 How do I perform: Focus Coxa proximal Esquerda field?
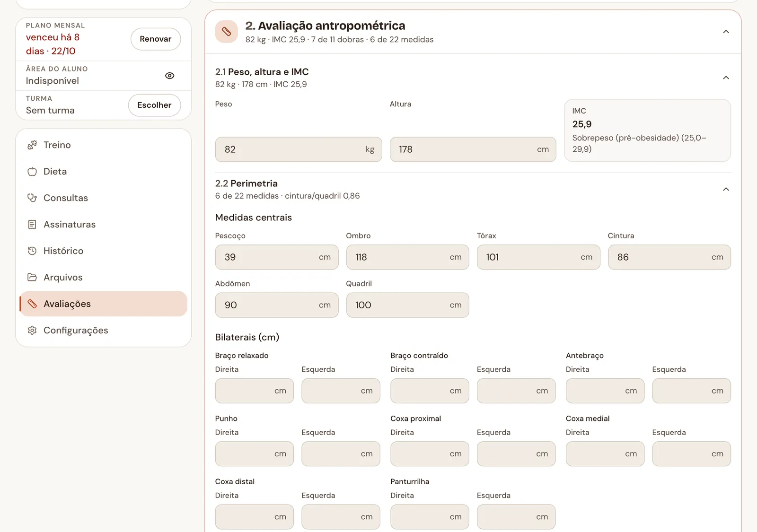click(516, 454)
